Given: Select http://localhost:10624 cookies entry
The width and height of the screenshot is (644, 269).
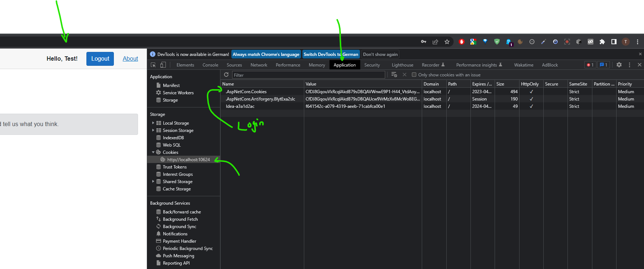Looking at the screenshot, I should click(x=184, y=160).
